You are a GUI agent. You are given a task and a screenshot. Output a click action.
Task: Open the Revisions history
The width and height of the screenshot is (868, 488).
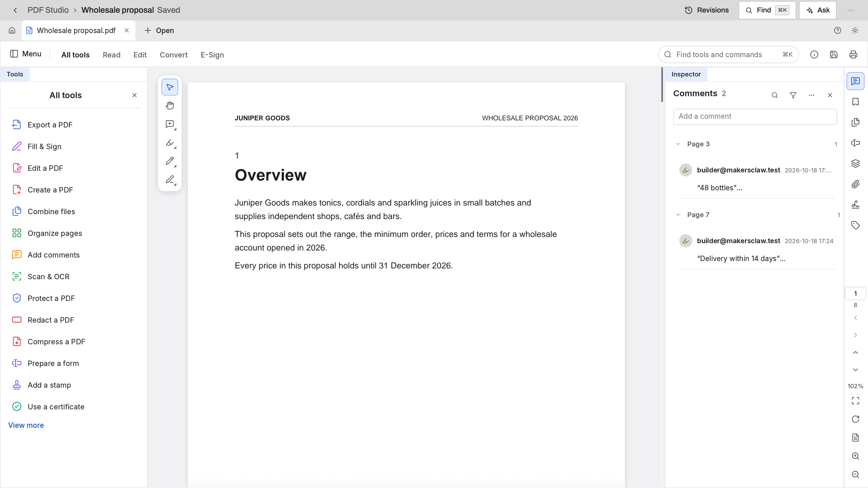(707, 10)
